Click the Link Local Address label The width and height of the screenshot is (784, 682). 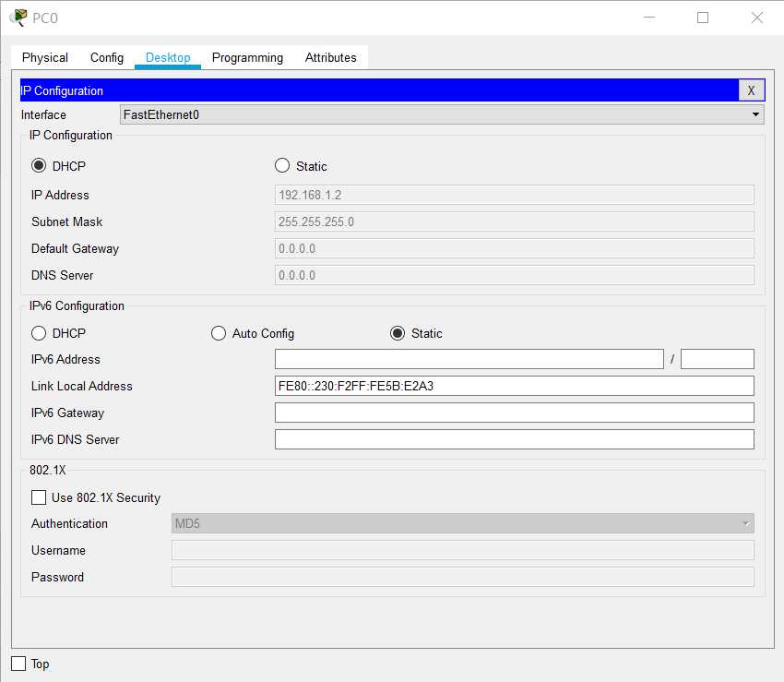pyautogui.click(x=81, y=386)
